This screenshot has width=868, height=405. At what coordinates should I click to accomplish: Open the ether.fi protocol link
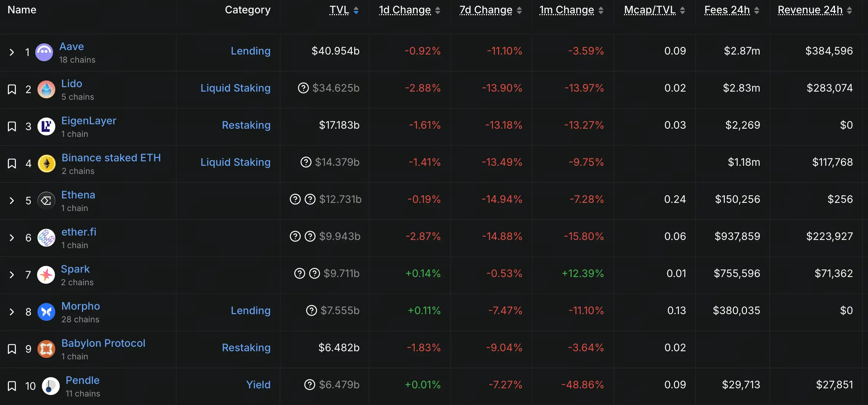79,232
